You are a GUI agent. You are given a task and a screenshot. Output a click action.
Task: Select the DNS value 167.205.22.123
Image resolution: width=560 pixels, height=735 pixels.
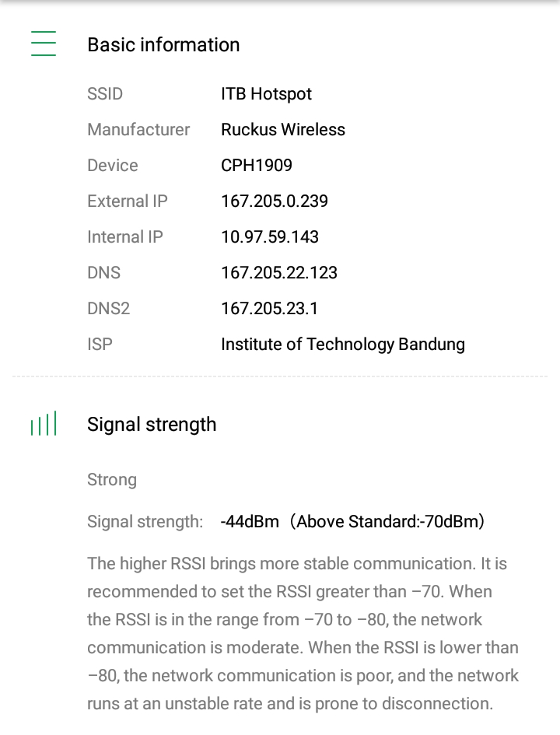click(279, 273)
